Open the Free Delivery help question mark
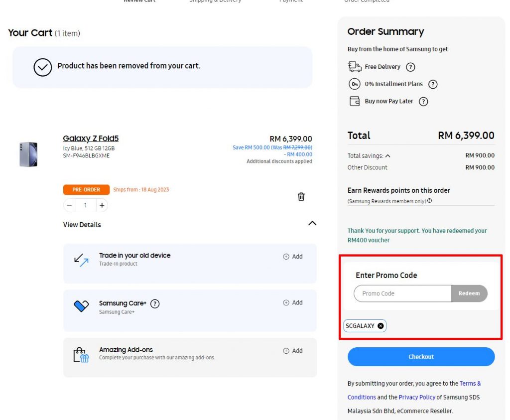510x420 pixels. click(x=410, y=67)
